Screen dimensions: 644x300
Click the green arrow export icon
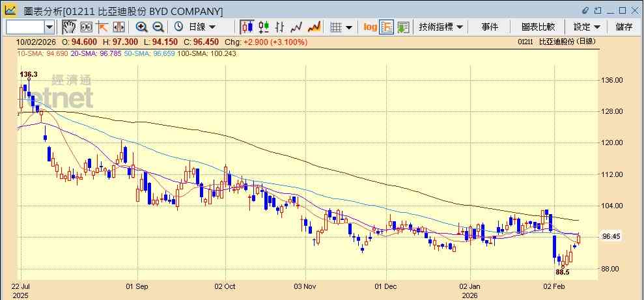point(403,27)
